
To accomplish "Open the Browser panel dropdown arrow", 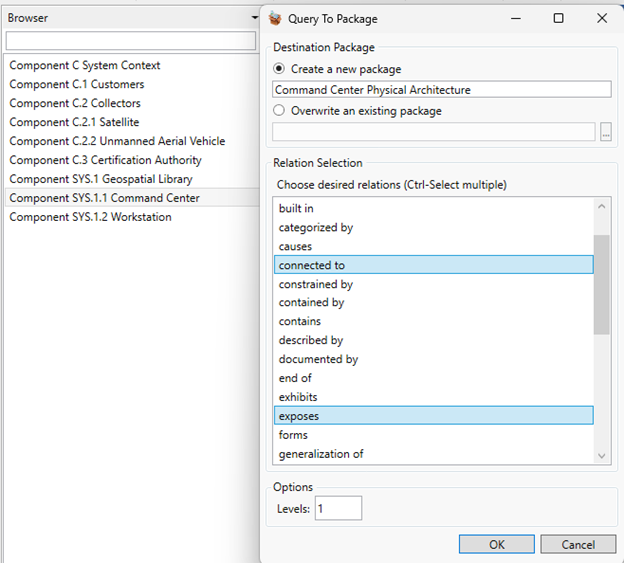I will (x=255, y=18).
